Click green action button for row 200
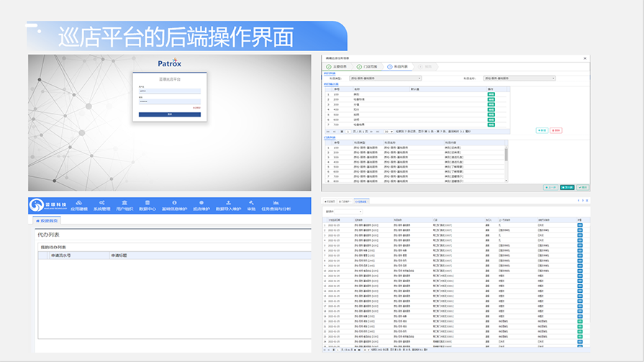Image resolution: width=644 pixels, height=362 pixels. tap(491, 99)
